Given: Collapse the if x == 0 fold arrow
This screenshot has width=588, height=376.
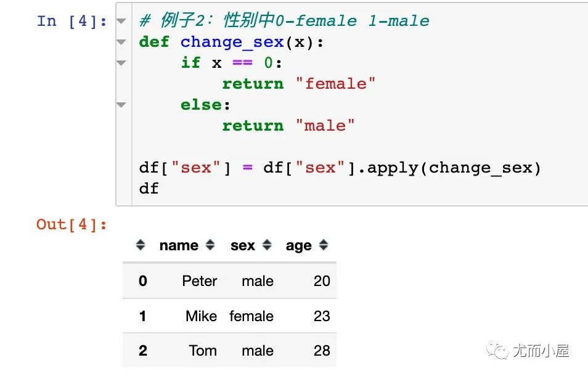Looking at the screenshot, I should point(121,63).
